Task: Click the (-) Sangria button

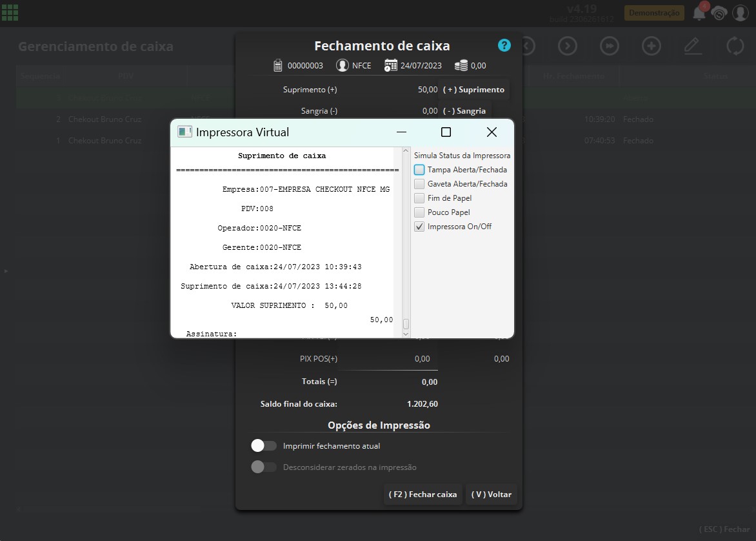Action: 464,111
